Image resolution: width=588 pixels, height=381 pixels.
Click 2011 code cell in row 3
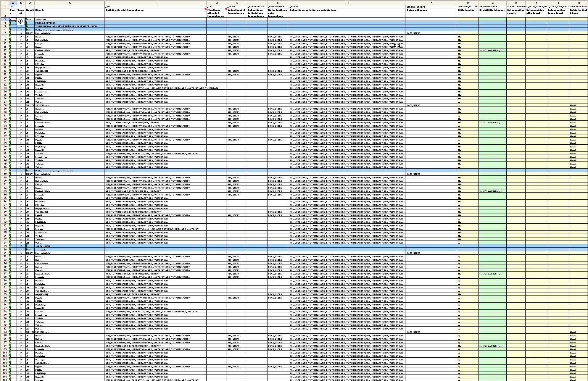30,19
